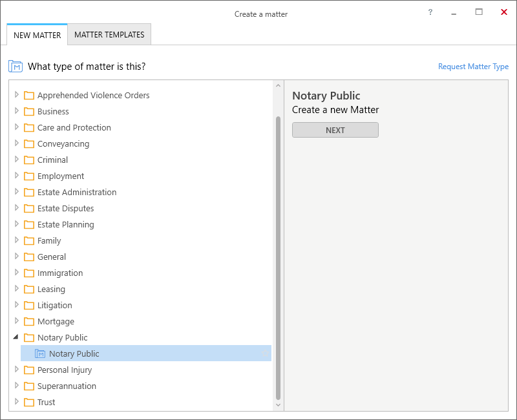Click the Notary Public parent folder icon

pos(29,338)
